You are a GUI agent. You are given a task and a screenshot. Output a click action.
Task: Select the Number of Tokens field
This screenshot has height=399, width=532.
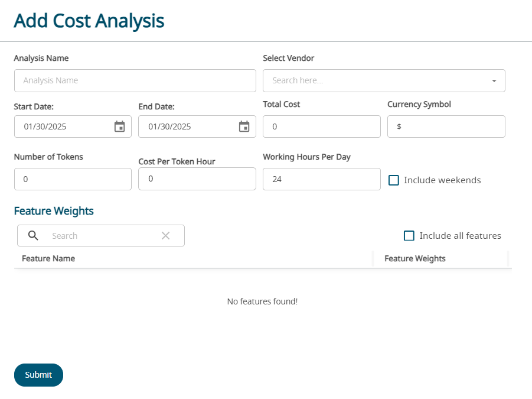73,179
